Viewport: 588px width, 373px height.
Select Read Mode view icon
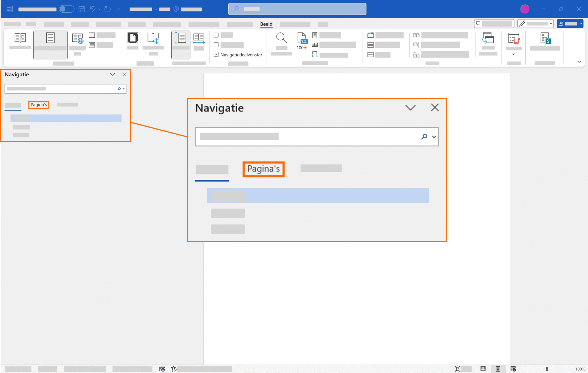coord(20,38)
